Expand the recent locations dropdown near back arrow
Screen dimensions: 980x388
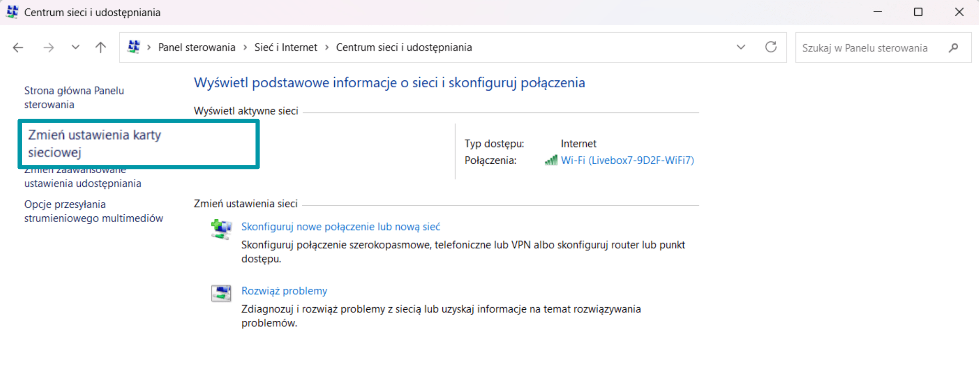coord(75,47)
